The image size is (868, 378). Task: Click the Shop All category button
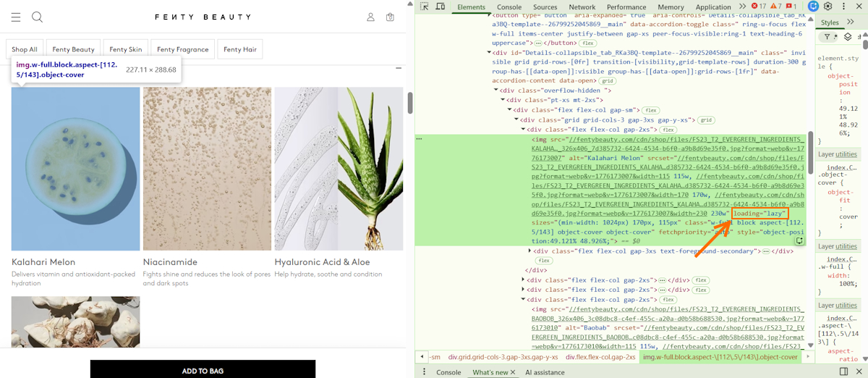point(25,49)
